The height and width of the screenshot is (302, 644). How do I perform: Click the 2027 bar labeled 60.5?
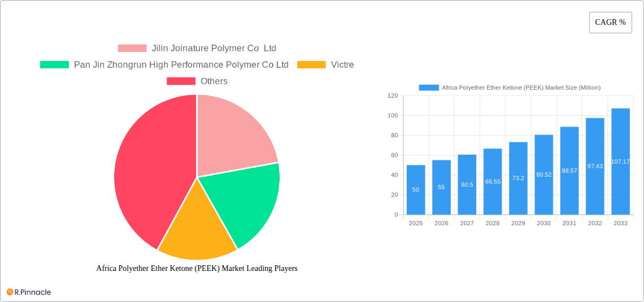pyautogui.click(x=467, y=185)
